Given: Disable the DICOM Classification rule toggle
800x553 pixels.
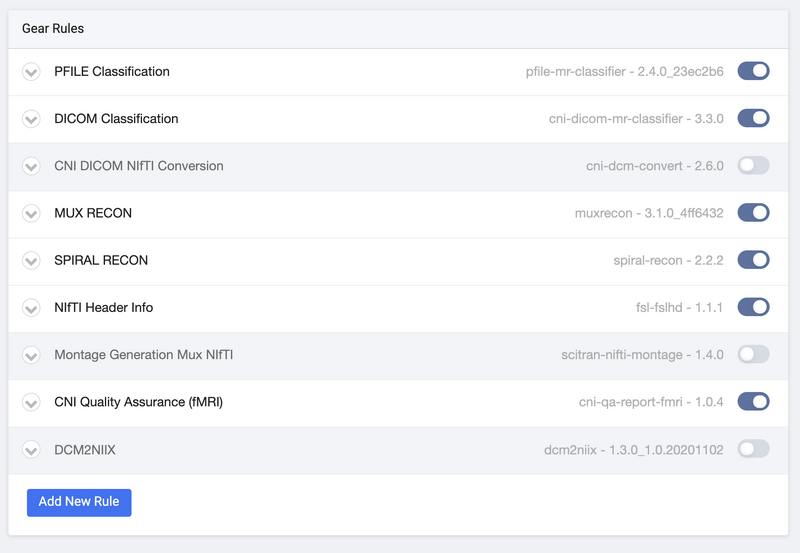Looking at the screenshot, I should (753, 118).
